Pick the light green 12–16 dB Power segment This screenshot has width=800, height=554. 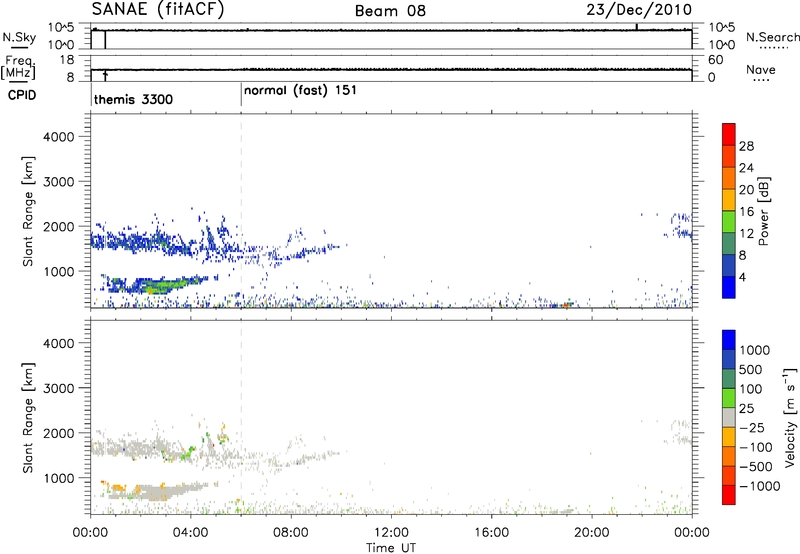(x=729, y=222)
